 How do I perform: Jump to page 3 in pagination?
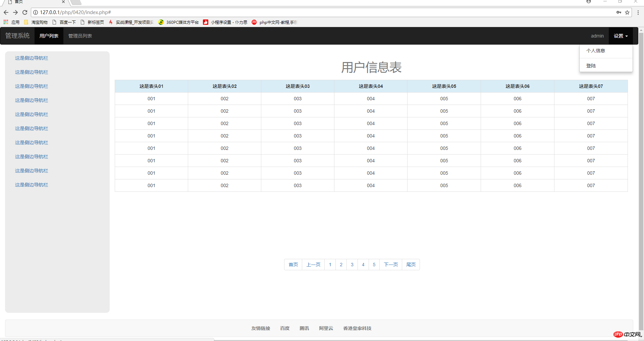[x=352, y=265]
